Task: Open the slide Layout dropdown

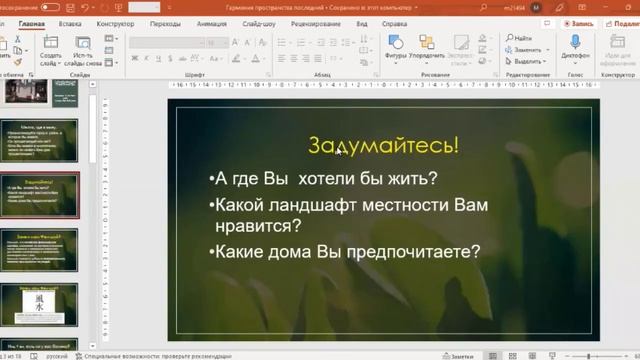Action: click(111, 39)
